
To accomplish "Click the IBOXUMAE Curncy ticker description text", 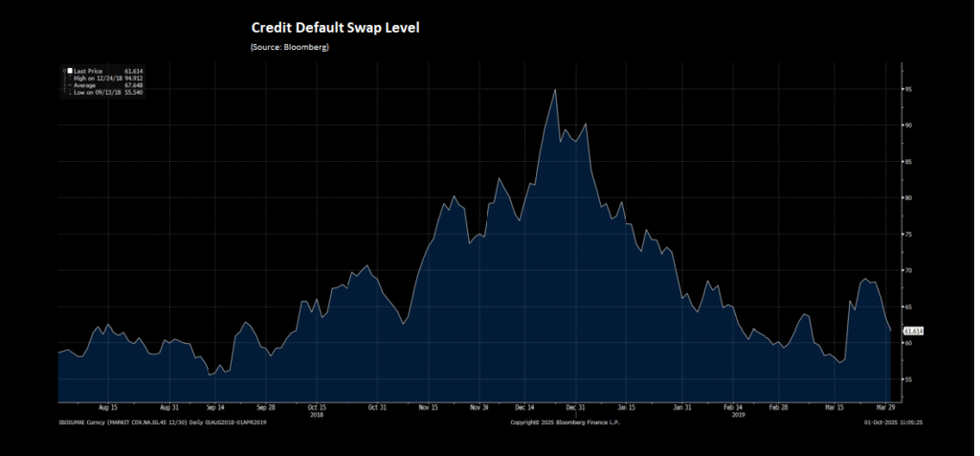I will point(153,422).
